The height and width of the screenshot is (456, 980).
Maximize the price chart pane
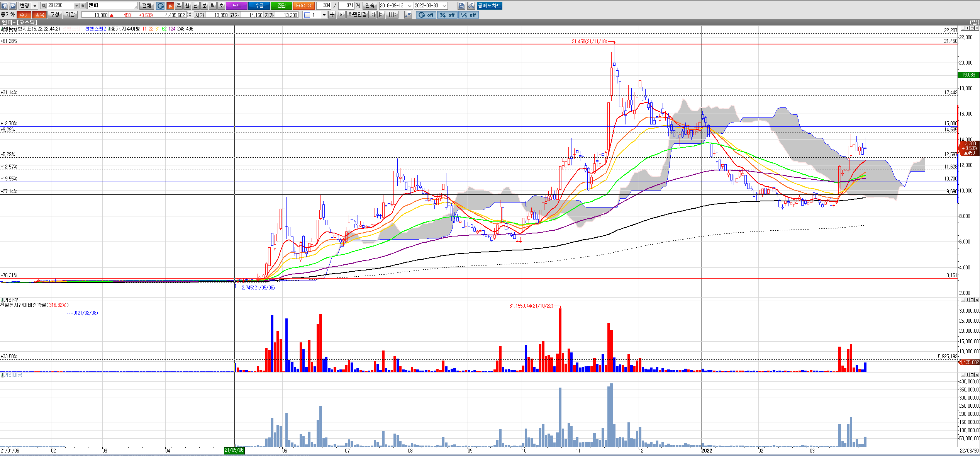pyautogui.click(x=972, y=28)
